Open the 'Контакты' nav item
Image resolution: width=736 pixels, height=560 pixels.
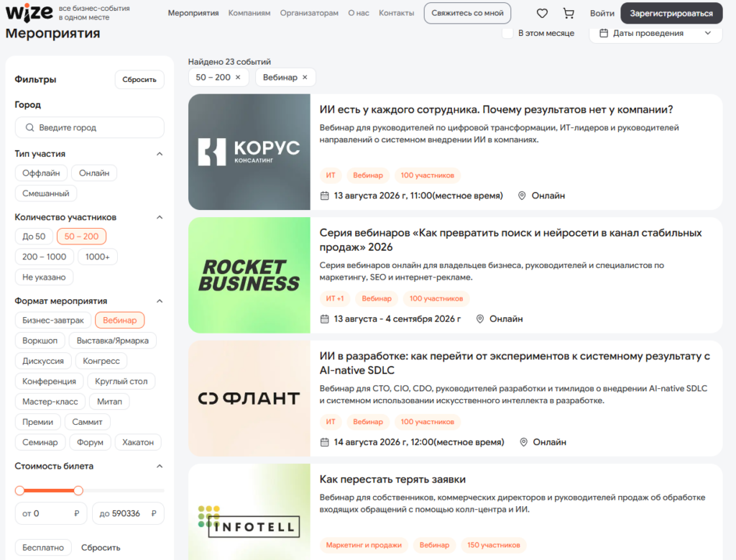397,13
